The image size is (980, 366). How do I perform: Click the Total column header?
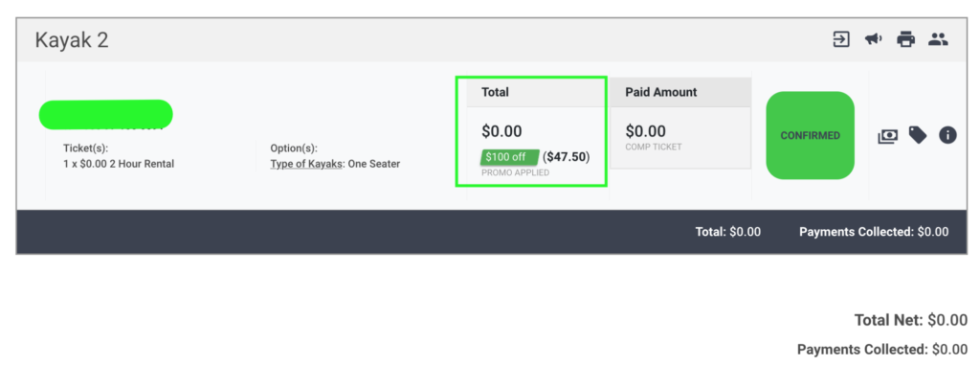(495, 92)
